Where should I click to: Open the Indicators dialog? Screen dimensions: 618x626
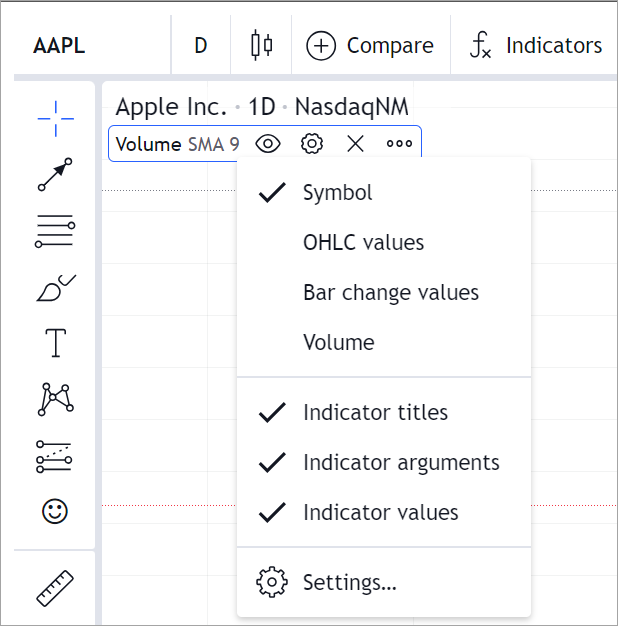click(x=536, y=45)
